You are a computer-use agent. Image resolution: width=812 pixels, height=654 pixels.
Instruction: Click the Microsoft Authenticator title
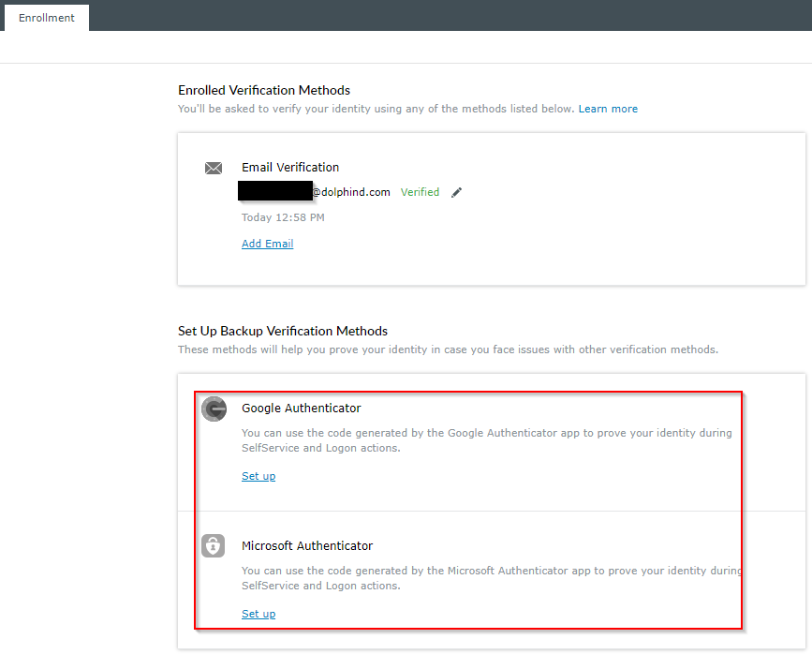(x=307, y=545)
